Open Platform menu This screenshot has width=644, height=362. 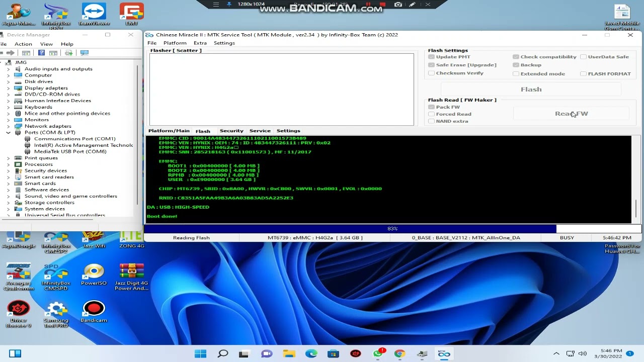click(x=175, y=43)
